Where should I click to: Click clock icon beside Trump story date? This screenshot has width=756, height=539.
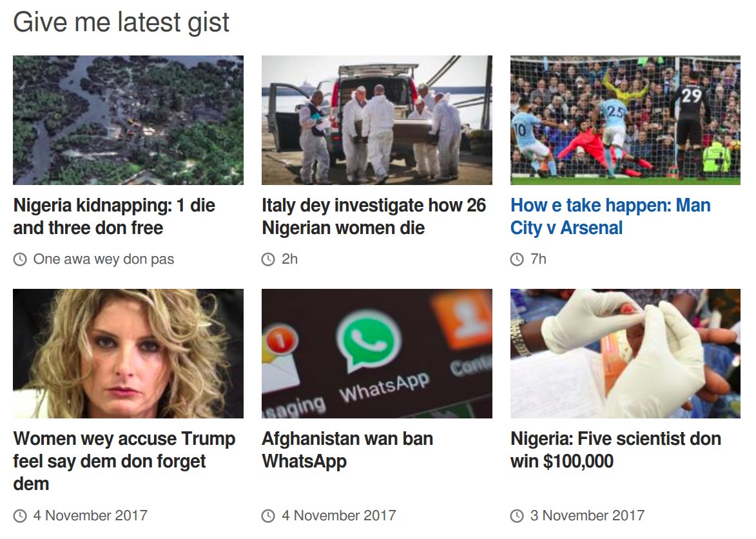click(20, 516)
